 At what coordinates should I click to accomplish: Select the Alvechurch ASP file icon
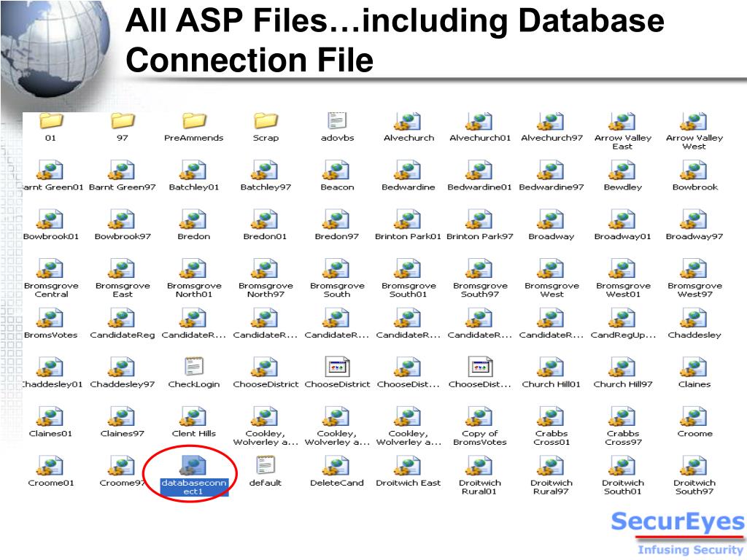[x=409, y=121]
